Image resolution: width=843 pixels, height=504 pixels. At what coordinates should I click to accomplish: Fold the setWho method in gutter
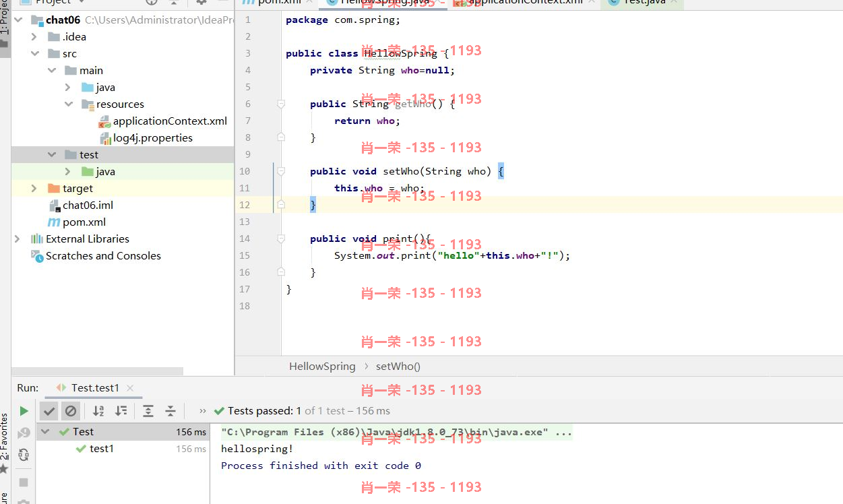(x=281, y=171)
